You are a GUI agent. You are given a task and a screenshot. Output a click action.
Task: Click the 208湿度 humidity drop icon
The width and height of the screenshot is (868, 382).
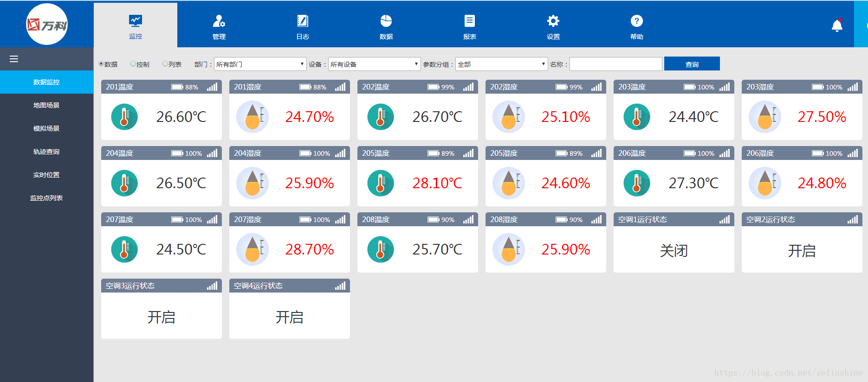pos(509,249)
